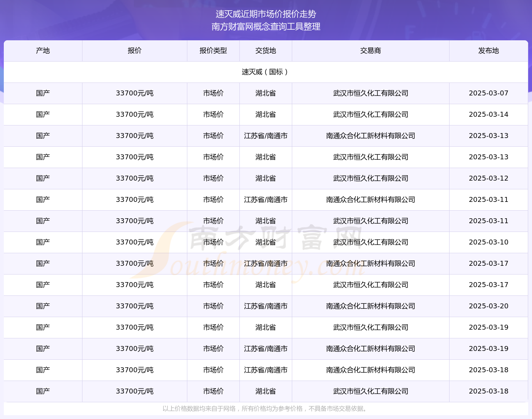Click 市场价 in the 2025-03-07 row

click(x=213, y=93)
